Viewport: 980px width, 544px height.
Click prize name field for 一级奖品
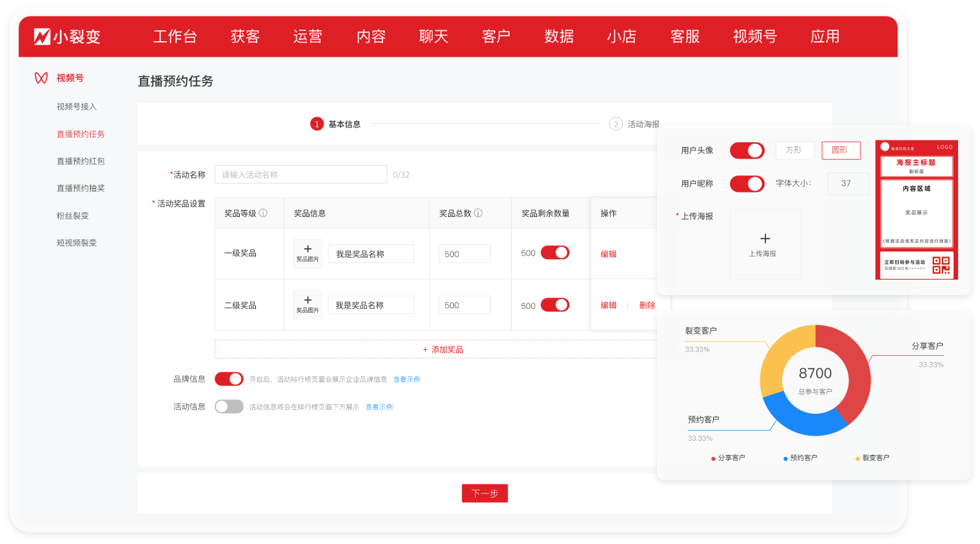coord(371,254)
